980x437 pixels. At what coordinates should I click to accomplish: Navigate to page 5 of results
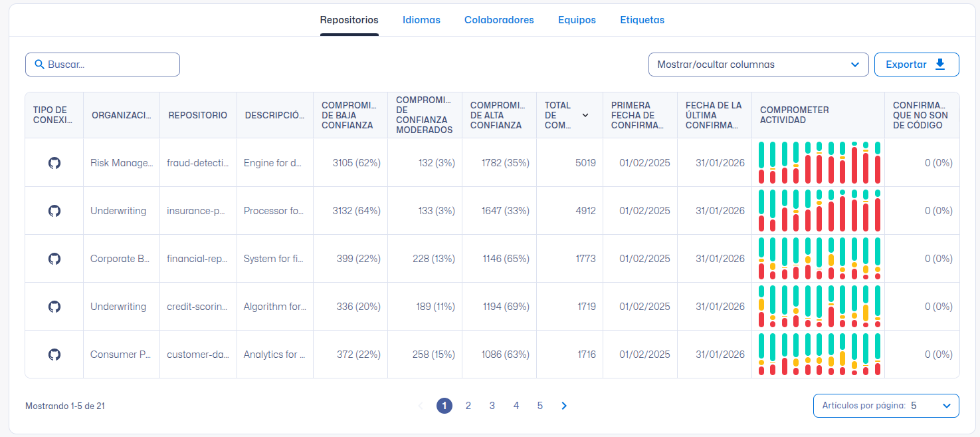point(539,406)
